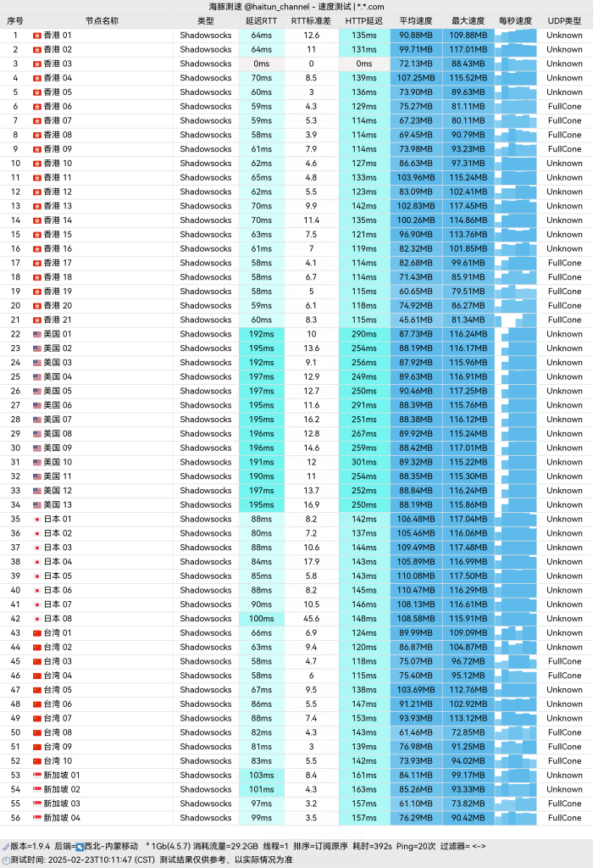Screen dimensions: 593x868
Task: Click the 耗时=392s status text
Action: tap(372, 847)
